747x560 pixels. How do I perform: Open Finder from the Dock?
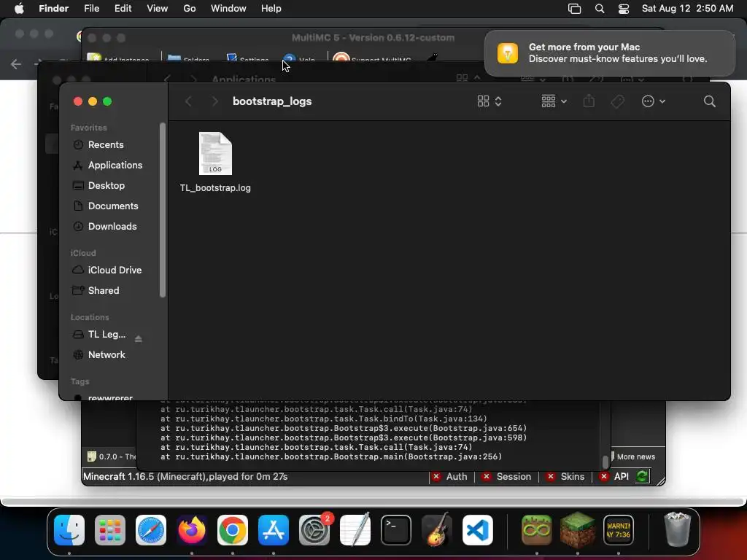(69, 530)
